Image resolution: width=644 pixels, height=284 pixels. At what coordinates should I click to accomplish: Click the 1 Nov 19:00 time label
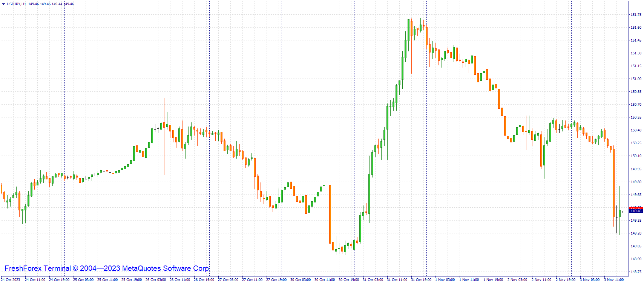coord(493,280)
